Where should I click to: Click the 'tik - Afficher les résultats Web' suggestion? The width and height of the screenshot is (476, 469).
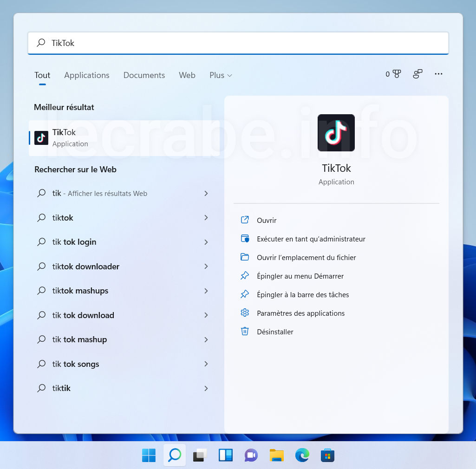pos(123,193)
